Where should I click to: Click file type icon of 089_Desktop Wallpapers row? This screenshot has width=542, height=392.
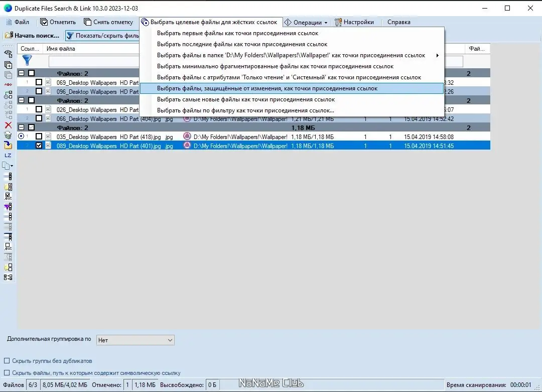[48, 146]
